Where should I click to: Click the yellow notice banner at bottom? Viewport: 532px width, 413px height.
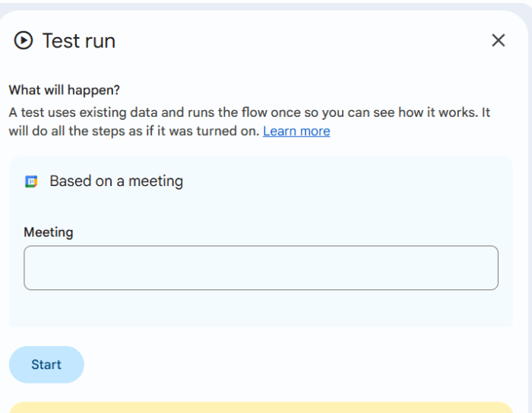coord(261,408)
